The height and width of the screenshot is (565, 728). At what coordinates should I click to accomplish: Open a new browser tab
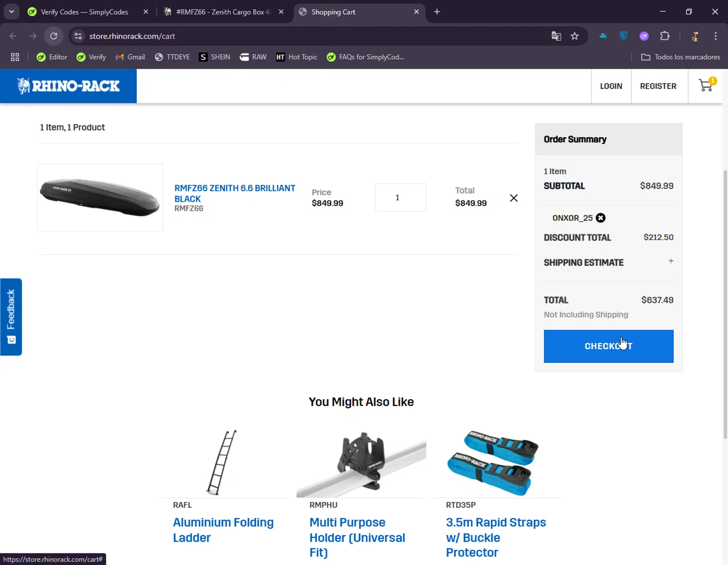[437, 12]
